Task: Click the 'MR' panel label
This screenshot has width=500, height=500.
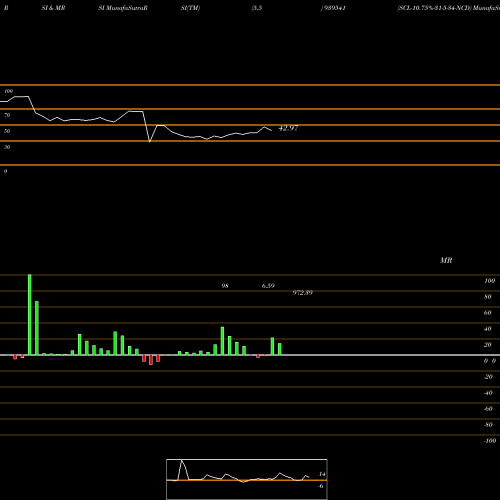Action: (446, 260)
